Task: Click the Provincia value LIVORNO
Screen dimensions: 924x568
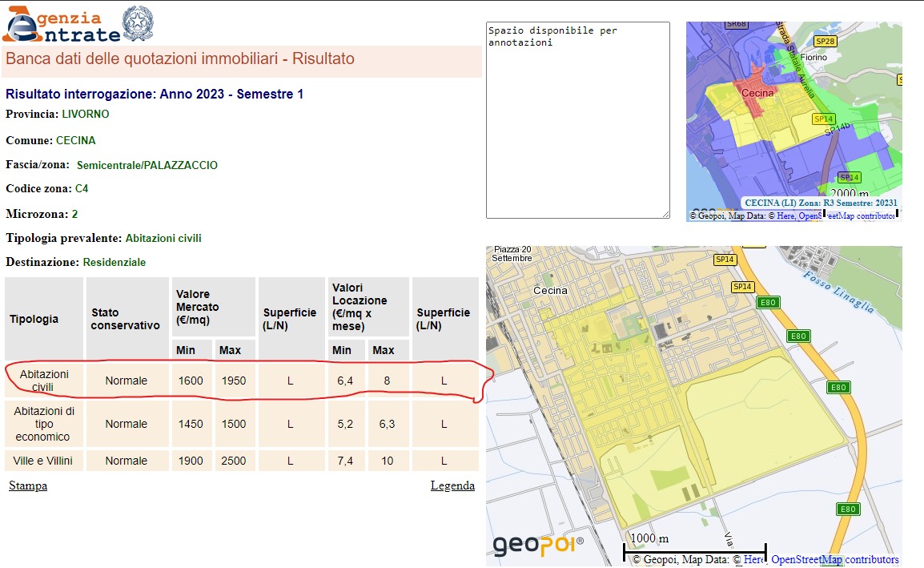Action: click(x=86, y=114)
